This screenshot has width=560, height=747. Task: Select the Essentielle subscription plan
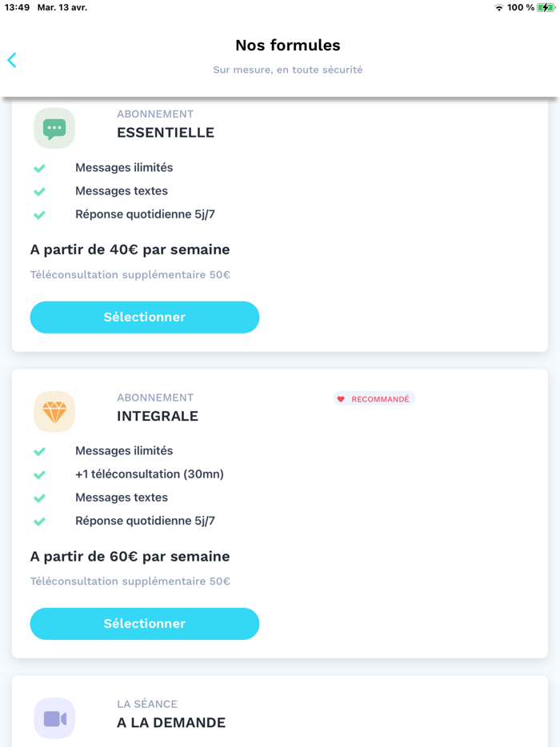click(x=145, y=318)
